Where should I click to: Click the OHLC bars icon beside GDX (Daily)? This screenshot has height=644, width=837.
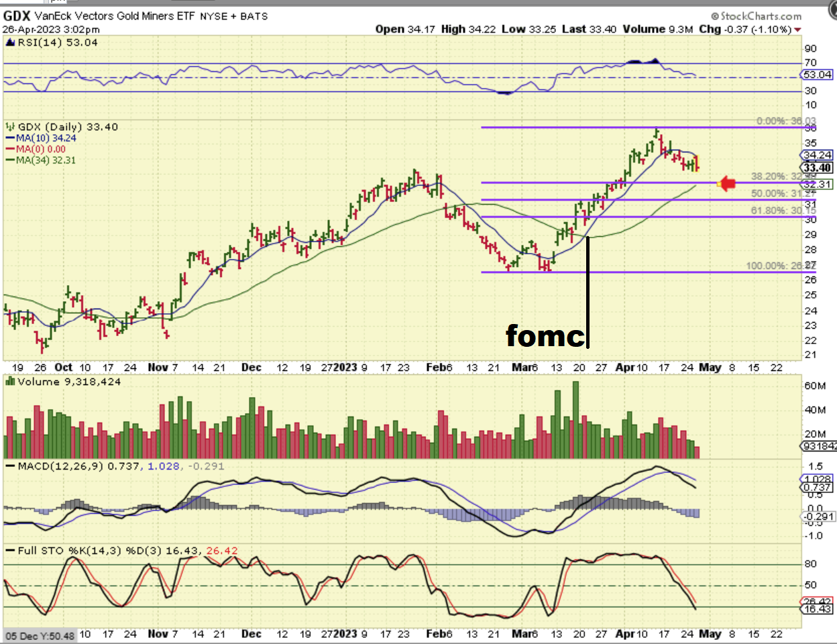(11, 127)
